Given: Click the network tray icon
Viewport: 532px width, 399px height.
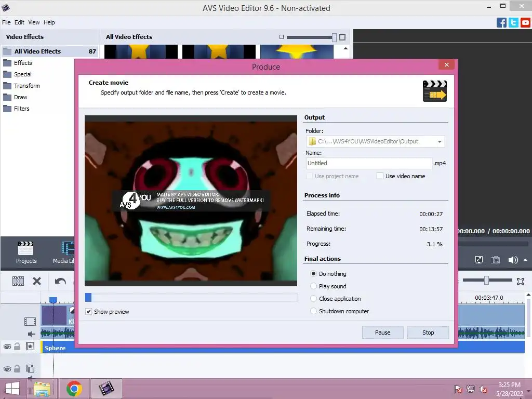Looking at the screenshot, I should (x=471, y=389).
